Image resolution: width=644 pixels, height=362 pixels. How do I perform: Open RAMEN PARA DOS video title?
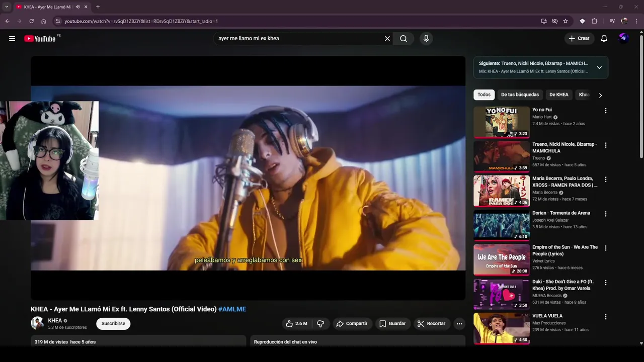565,182
